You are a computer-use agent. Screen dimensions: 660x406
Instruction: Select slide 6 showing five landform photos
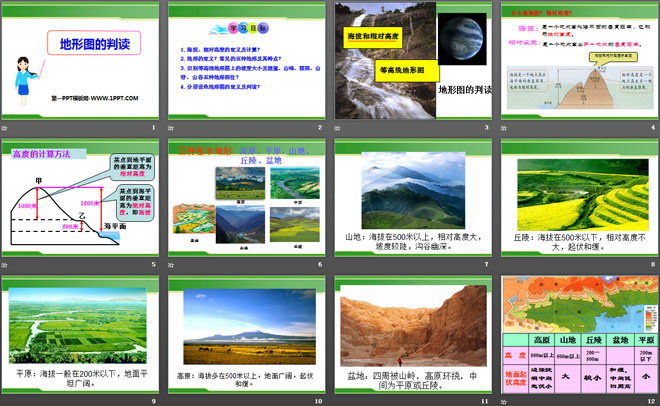pyautogui.click(x=246, y=204)
